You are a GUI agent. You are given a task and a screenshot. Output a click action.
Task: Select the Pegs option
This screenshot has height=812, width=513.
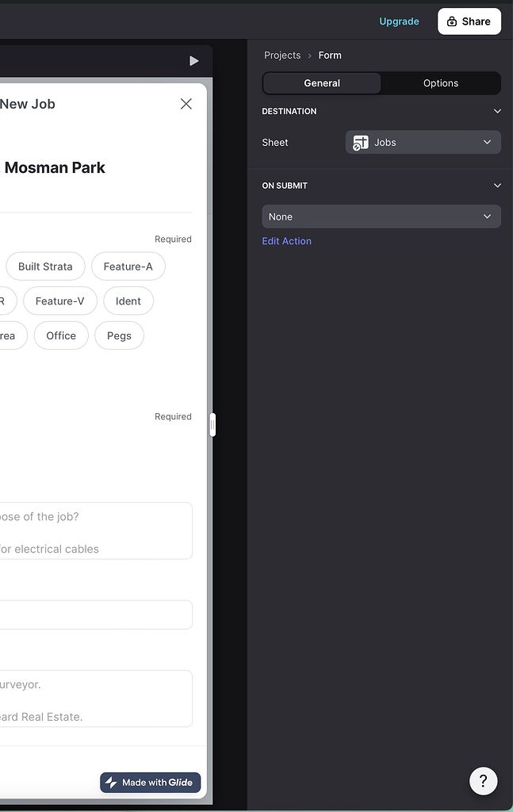click(x=119, y=335)
